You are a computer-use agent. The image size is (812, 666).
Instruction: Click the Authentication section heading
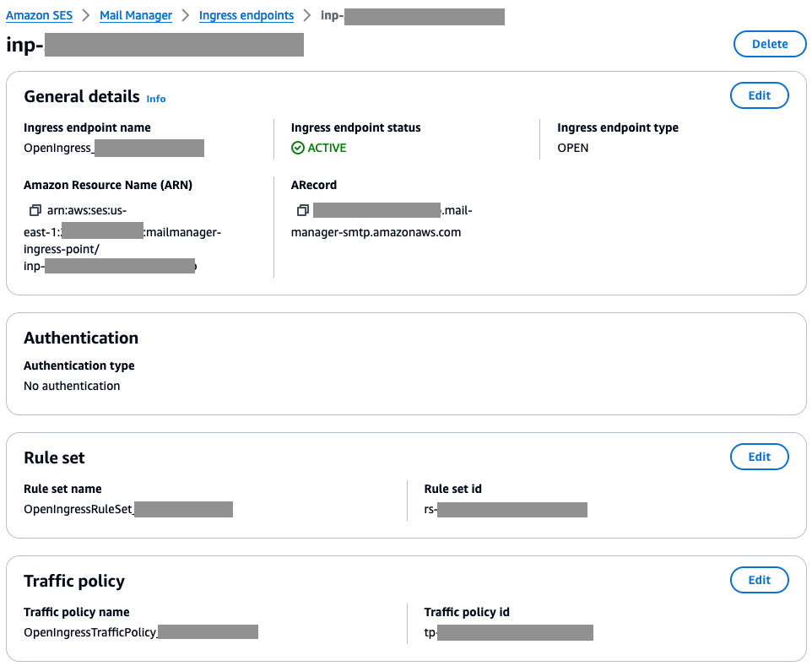(80, 337)
